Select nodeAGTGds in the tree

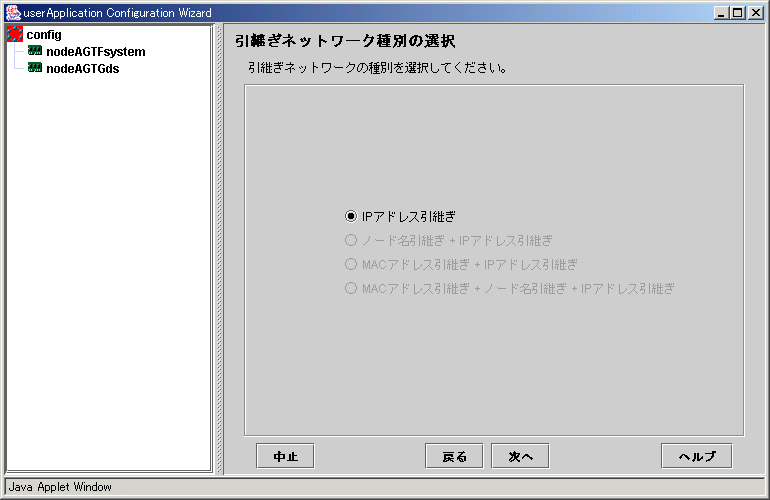(82, 69)
